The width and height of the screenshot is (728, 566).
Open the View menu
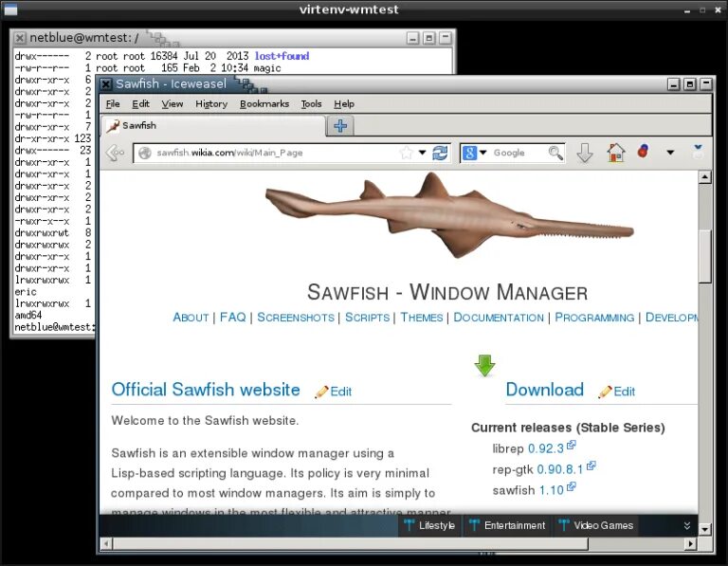(173, 104)
